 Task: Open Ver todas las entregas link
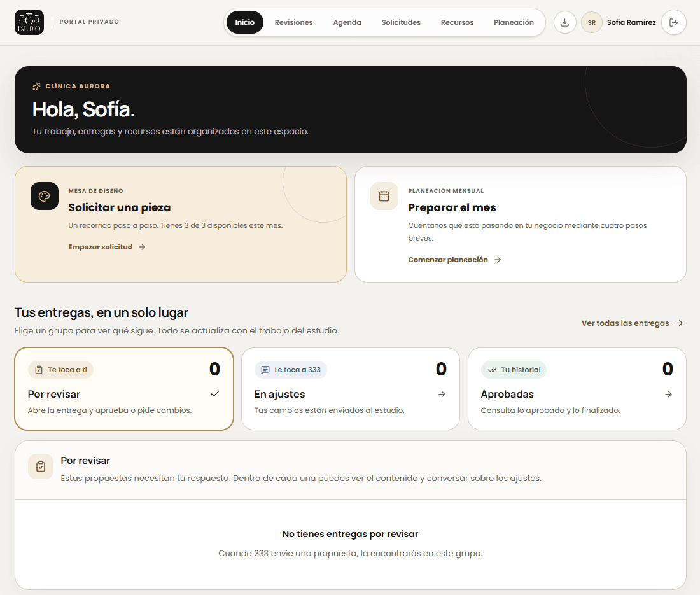(632, 323)
